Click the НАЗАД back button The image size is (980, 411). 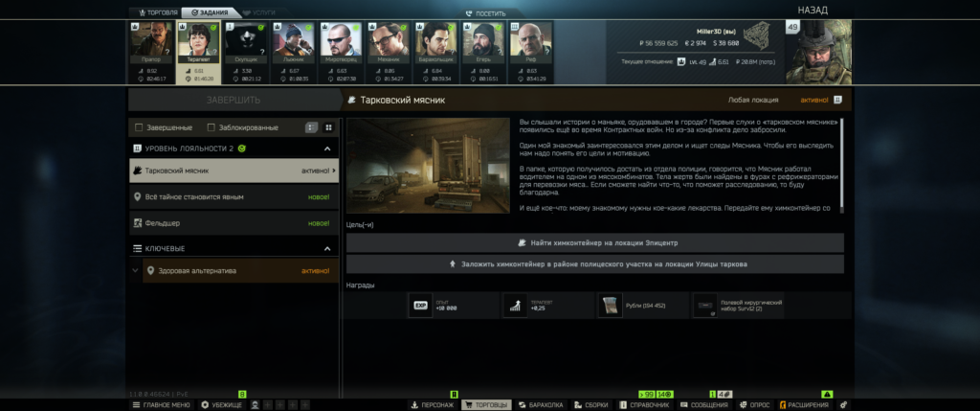pyautogui.click(x=813, y=10)
